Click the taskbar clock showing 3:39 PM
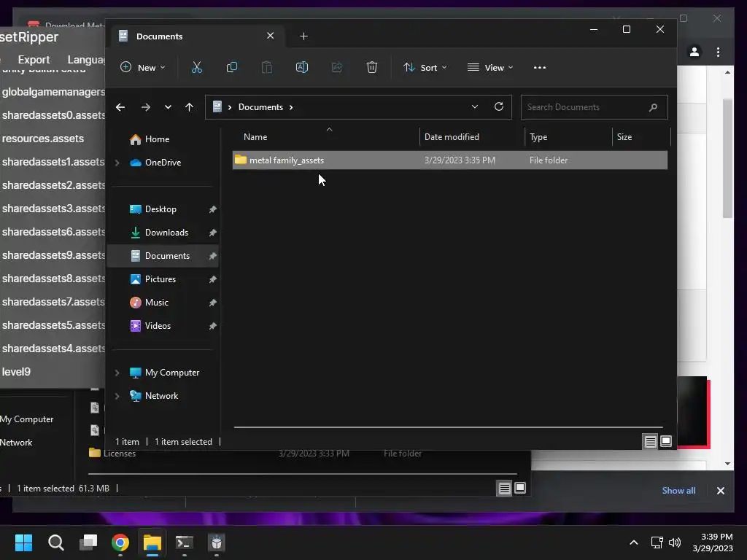747x560 pixels. point(713,542)
